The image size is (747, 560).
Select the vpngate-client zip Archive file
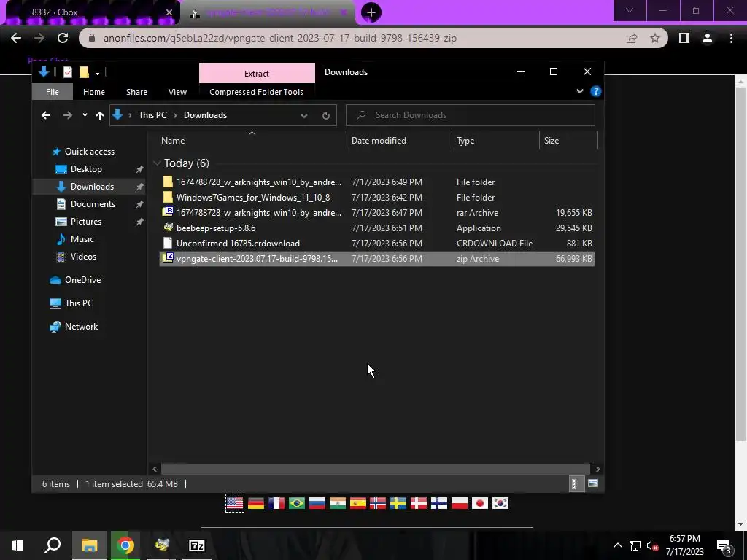click(x=376, y=259)
